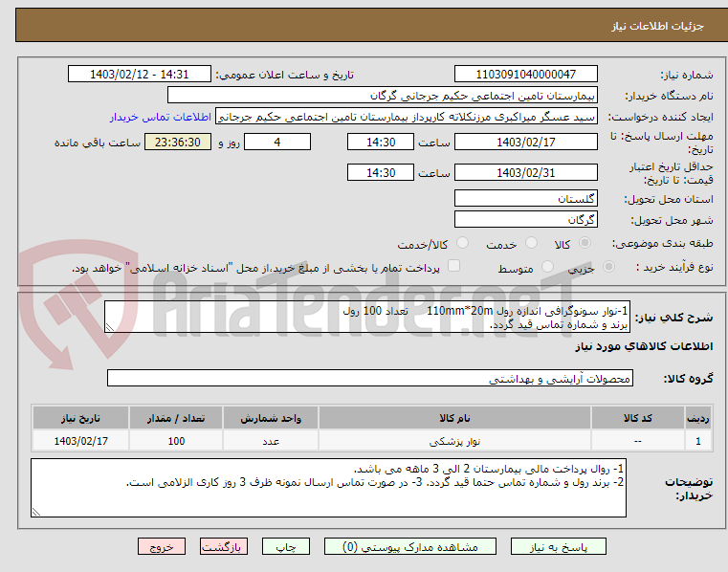The image size is (728, 572).
Task: Click the remaining days field showing 4
Action: point(277,143)
